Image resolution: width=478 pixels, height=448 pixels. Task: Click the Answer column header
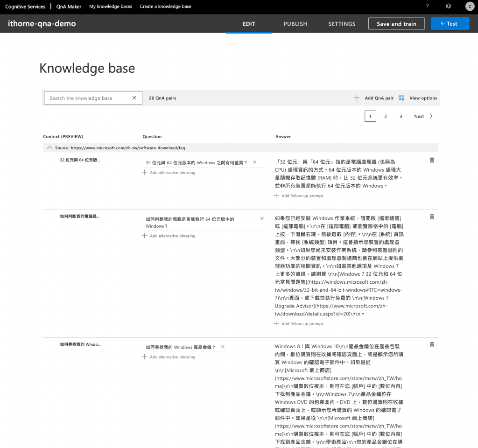[x=283, y=137]
